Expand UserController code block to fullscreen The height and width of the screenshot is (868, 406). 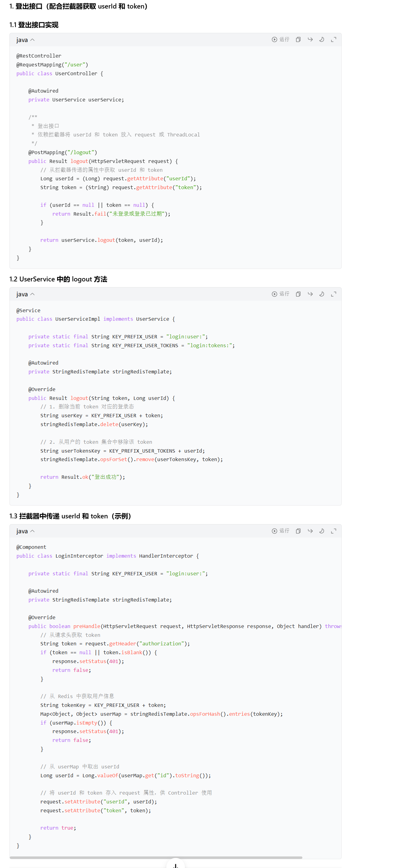pos(333,39)
